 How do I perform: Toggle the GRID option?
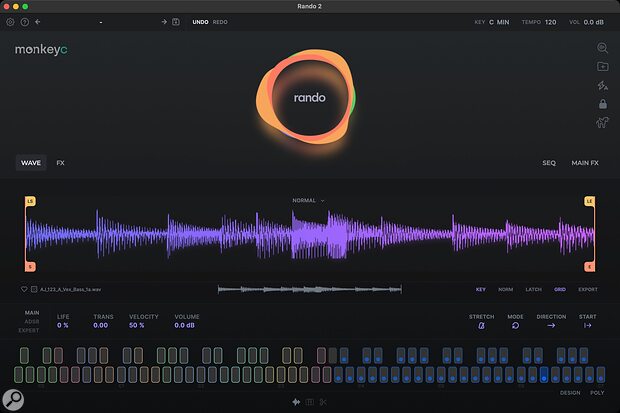(x=560, y=290)
